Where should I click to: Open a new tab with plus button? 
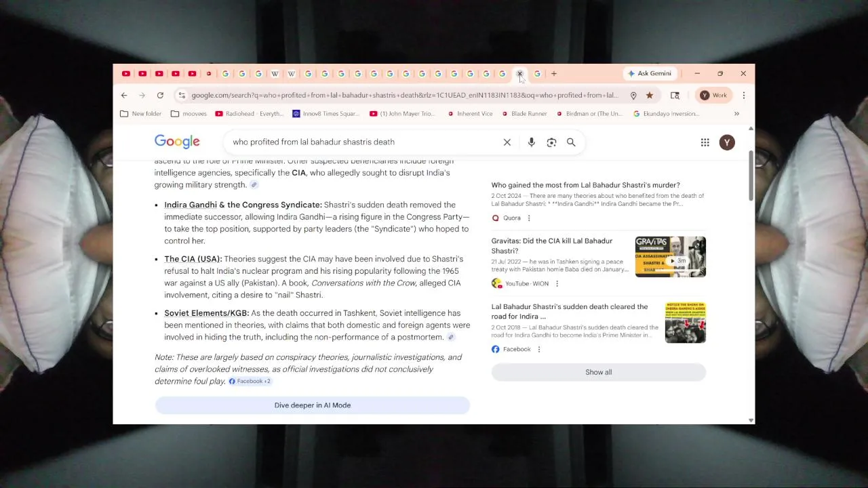tap(554, 73)
